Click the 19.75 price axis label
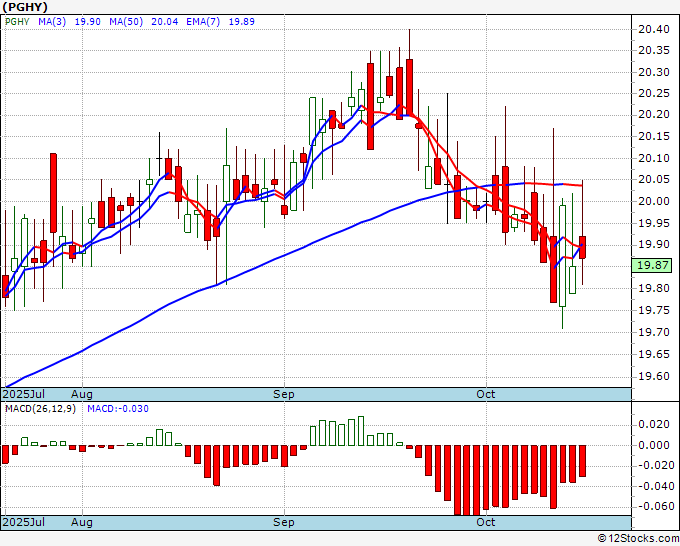The height and width of the screenshot is (546, 680). [654, 310]
